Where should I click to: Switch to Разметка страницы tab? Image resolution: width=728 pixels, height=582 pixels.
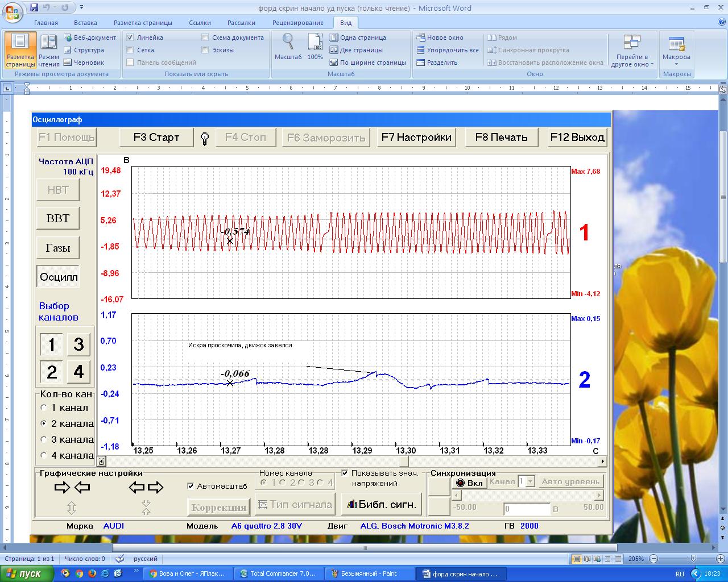[143, 23]
